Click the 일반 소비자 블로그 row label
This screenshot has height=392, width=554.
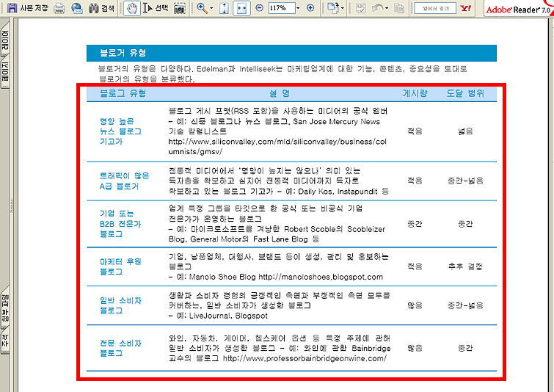(x=120, y=305)
